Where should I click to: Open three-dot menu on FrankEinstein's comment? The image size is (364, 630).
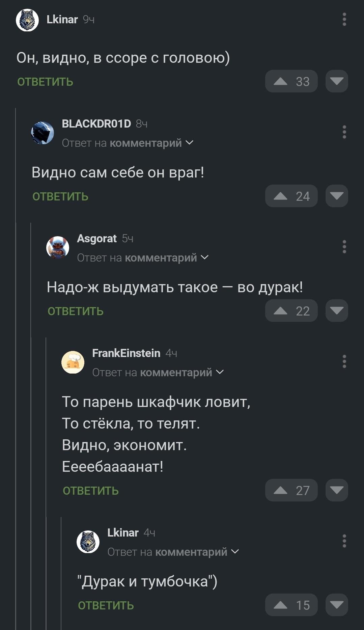tap(344, 361)
